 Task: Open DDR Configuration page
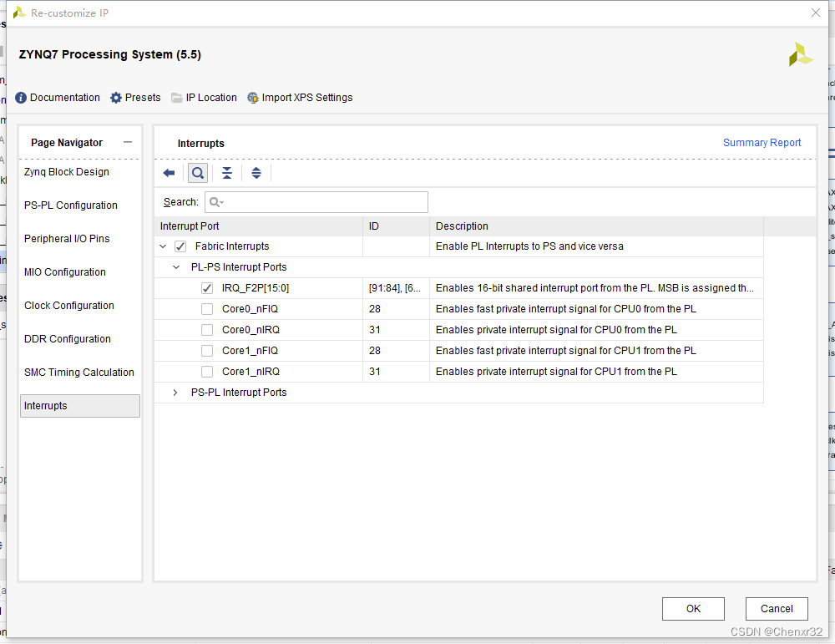coord(68,339)
